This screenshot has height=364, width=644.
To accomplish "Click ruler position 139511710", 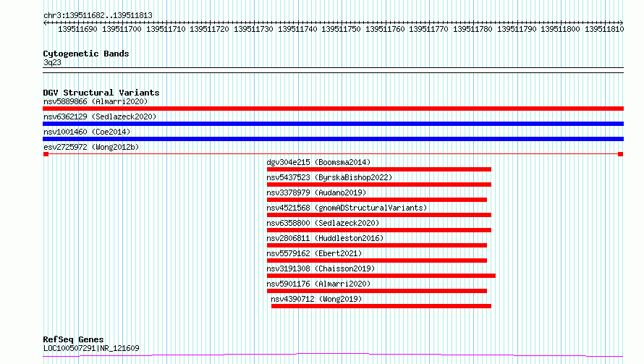I will 166,29.
